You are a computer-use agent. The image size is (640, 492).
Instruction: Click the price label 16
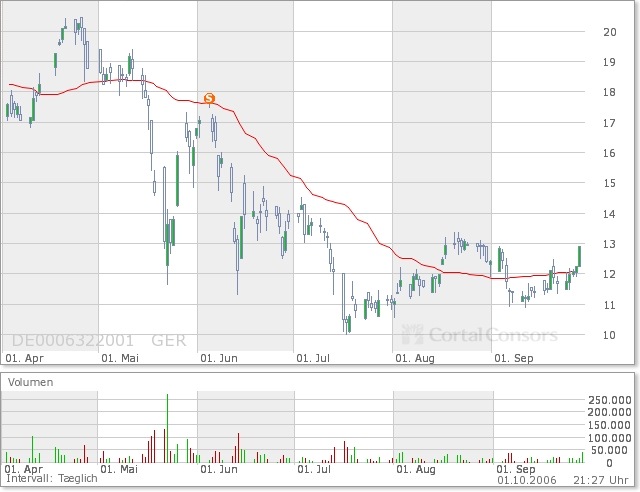point(609,153)
